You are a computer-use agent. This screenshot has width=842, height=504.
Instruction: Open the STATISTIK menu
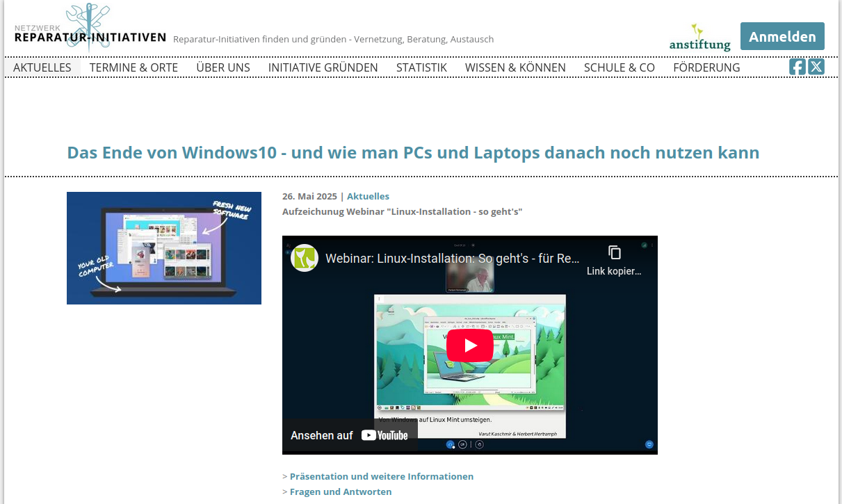click(x=421, y=67)
